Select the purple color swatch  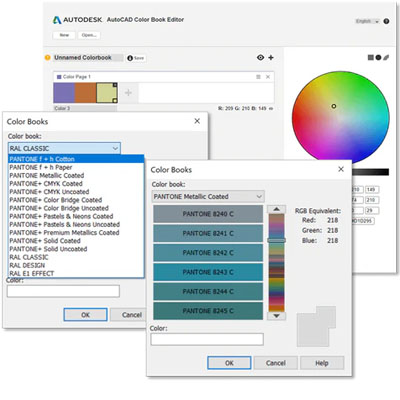pyautogui.click(x=64, y=93)
